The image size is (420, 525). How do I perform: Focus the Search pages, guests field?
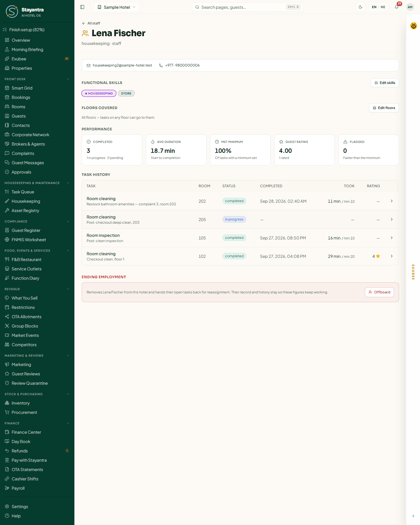(248, 7)
